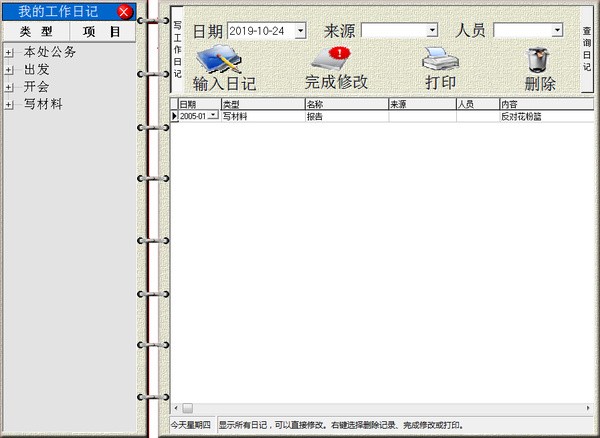600x438 pixels.
Task: Switch to the 写工作日记 vertical tab
Action: pos(177,48)
